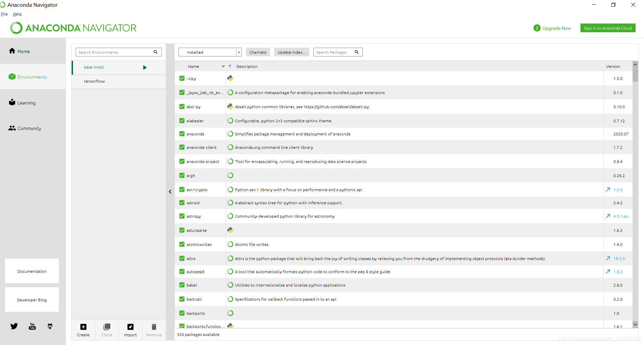Click version 2020.07 of anaconda

pos(621,134)
